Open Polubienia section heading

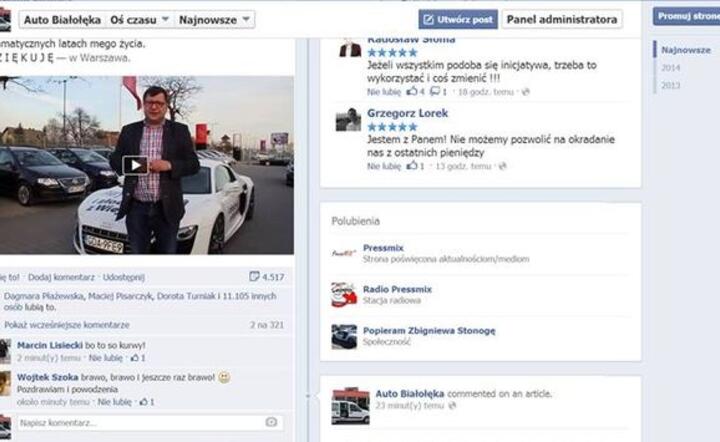[x=355, y=221]
